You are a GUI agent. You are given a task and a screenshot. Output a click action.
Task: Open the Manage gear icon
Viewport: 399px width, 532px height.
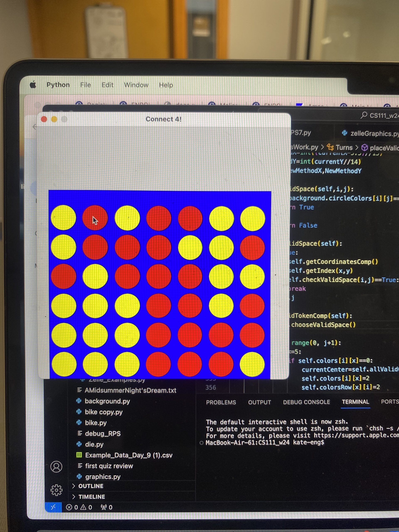tap(56, 490)
